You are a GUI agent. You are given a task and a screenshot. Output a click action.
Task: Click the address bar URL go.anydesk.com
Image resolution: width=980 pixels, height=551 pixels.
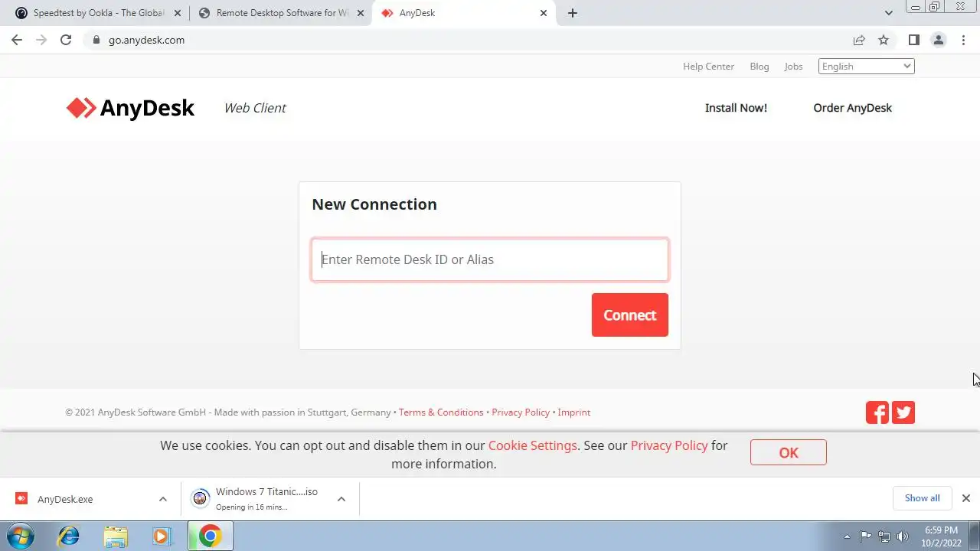point(146,40)
